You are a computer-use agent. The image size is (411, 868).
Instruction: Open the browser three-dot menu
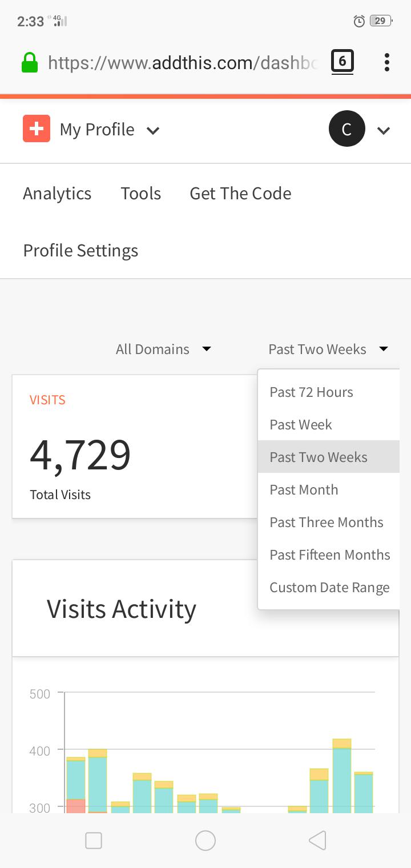tap(386, 62)
